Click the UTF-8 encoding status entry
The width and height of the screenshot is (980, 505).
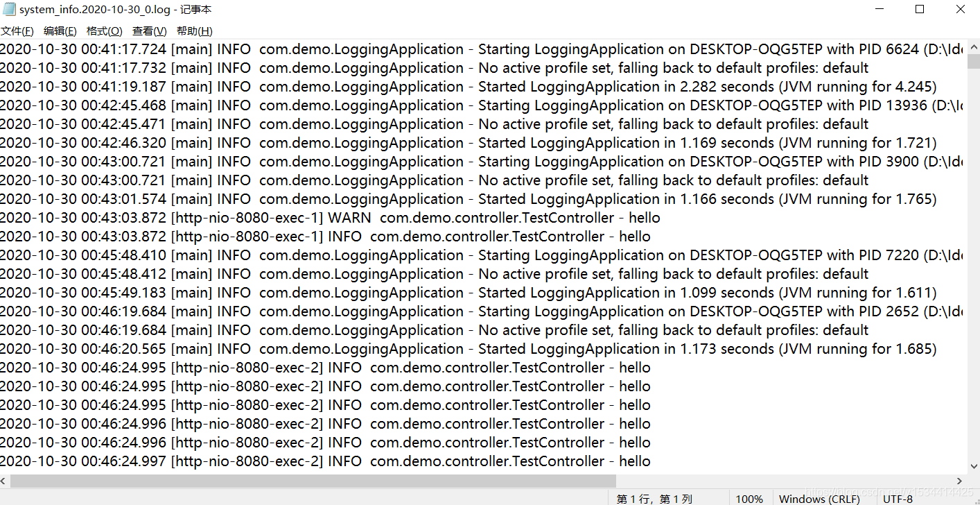click(x=898, y=499)
